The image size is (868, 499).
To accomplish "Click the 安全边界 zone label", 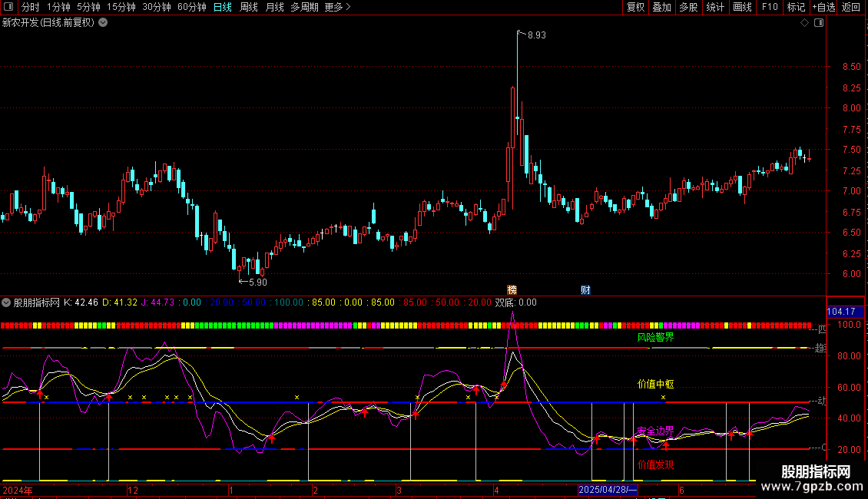I will 655,431.
